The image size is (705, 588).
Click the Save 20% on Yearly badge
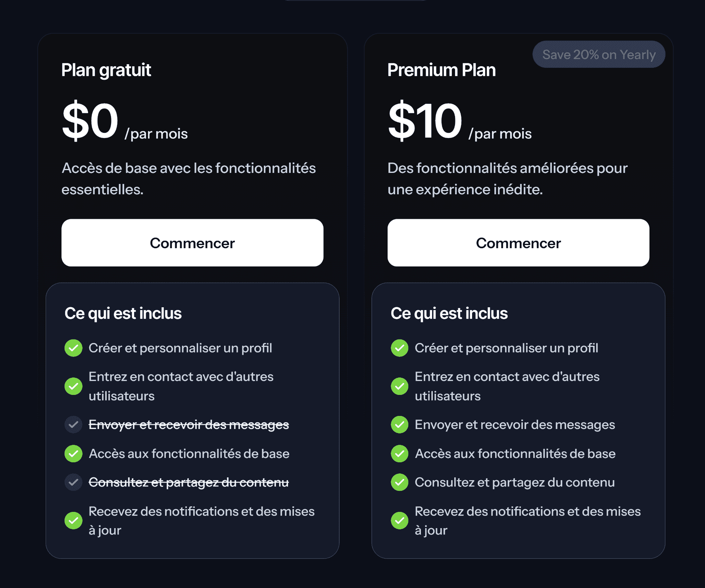coord(599,54)
